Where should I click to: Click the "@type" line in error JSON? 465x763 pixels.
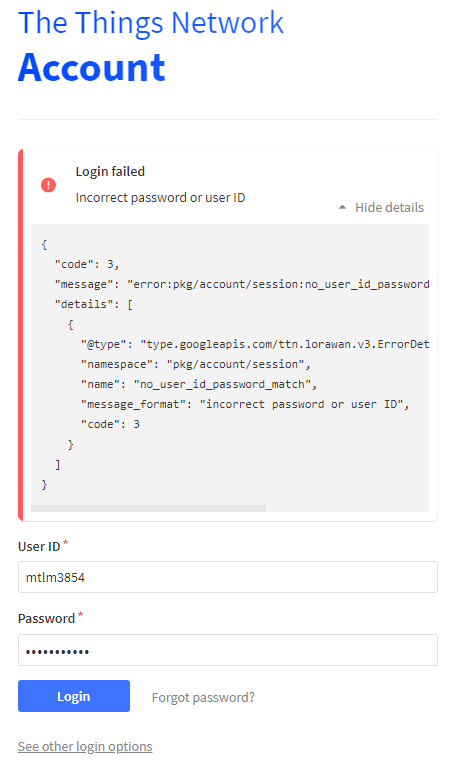point(255,344)
